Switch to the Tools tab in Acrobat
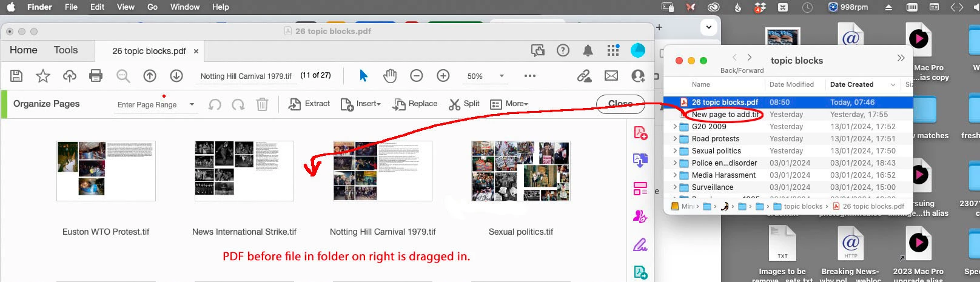 (x=65, y=50)
